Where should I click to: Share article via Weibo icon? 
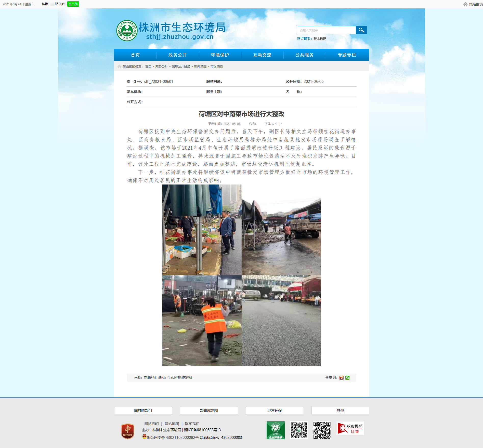(x=342, y=378)
